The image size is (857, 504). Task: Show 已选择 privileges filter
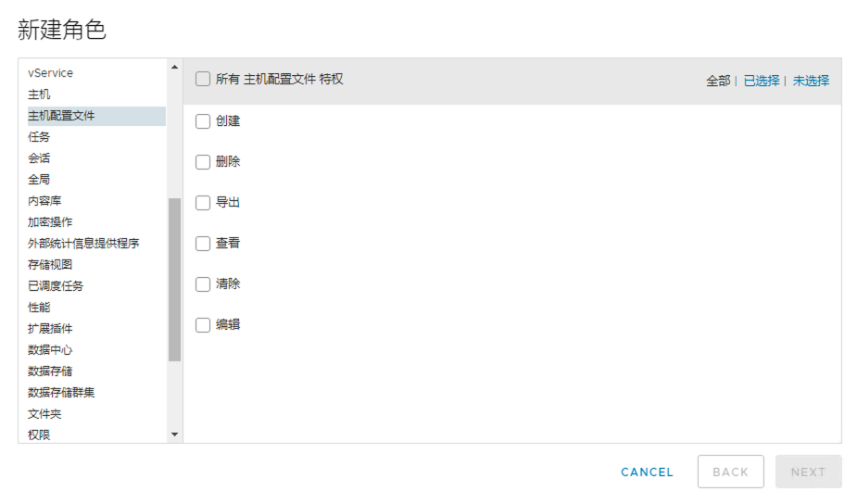coord(762,81)
